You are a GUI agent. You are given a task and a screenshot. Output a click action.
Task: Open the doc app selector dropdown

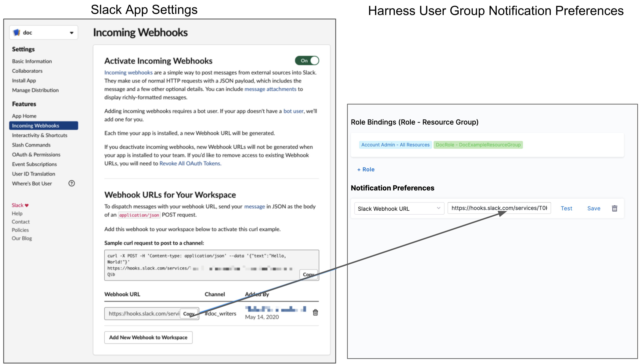[x=44, y=33]
